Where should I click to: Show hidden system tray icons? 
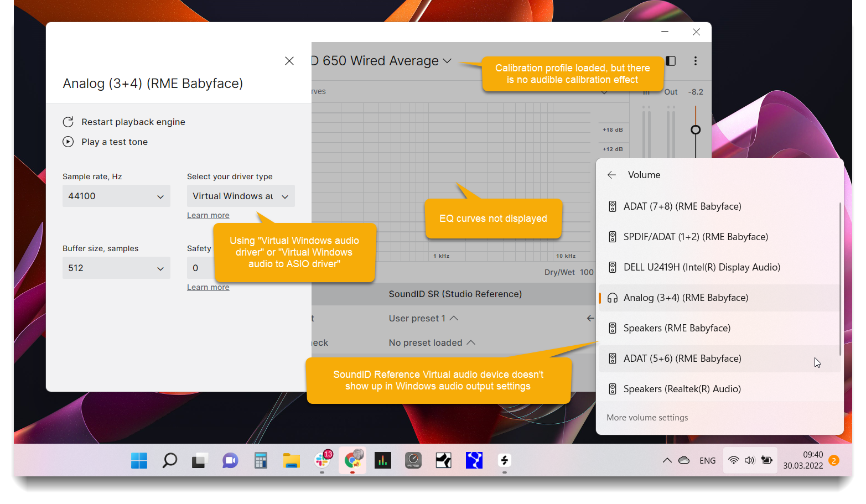(667, 460)
